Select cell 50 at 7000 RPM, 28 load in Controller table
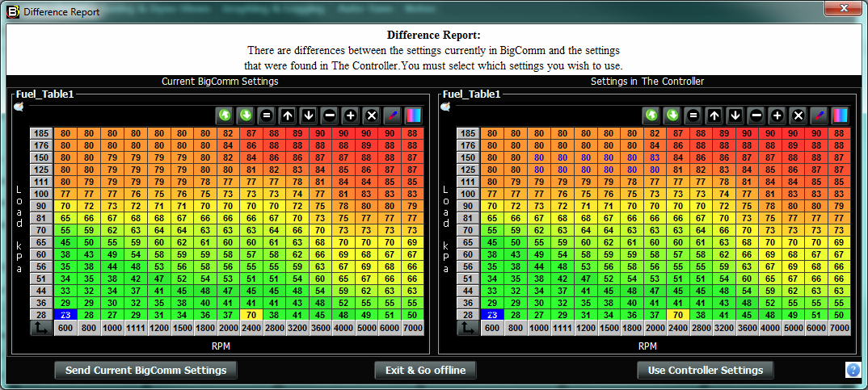Viewport: 868px width, 390px height. click(x=840, y=315)
